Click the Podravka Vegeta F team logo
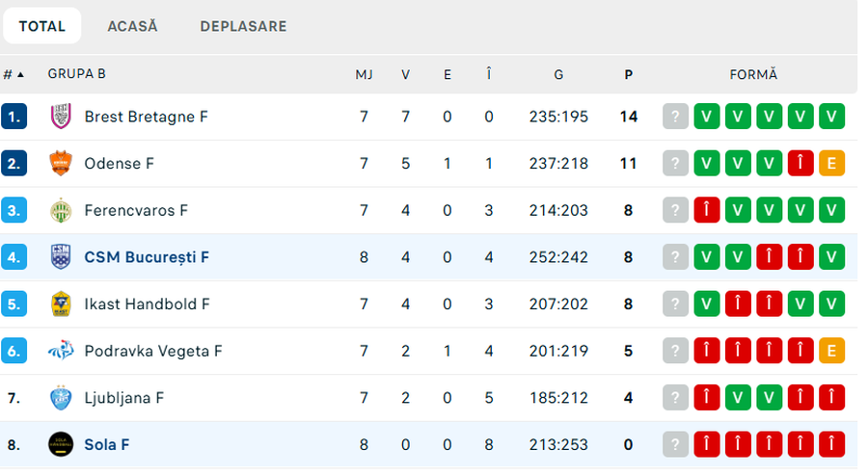The image size is (868, 476). click(61, 351)
